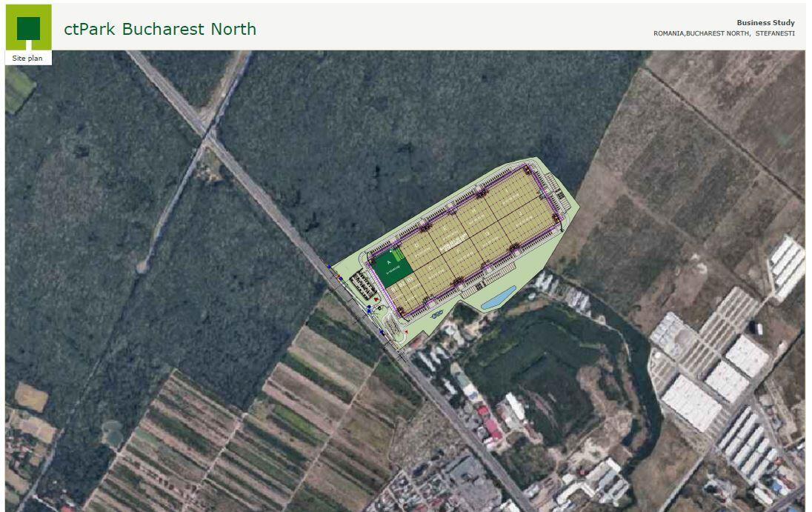Screen dimensions: 812x512
Task: Click the road intersection in upper left
Action: tap(207, 136)
